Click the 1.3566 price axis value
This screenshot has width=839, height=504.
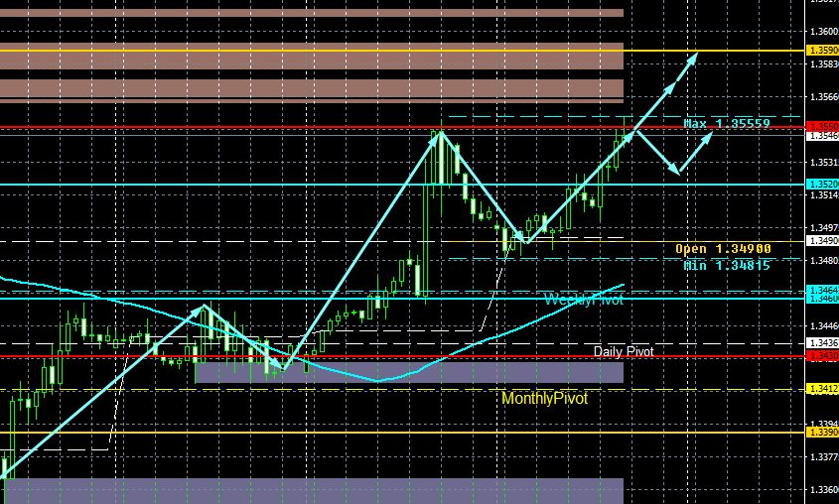(824, 97)
